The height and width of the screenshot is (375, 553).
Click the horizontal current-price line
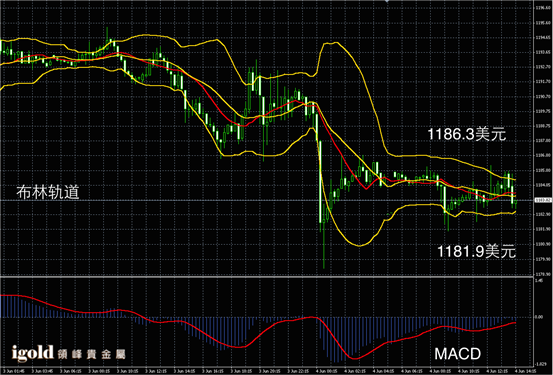267,200
